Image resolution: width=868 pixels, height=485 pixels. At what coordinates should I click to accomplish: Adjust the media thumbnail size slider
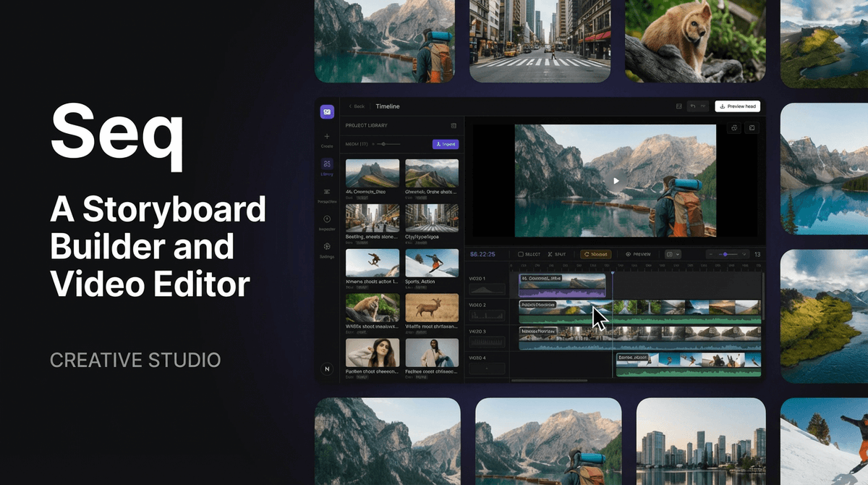click(x=388, y=144)
